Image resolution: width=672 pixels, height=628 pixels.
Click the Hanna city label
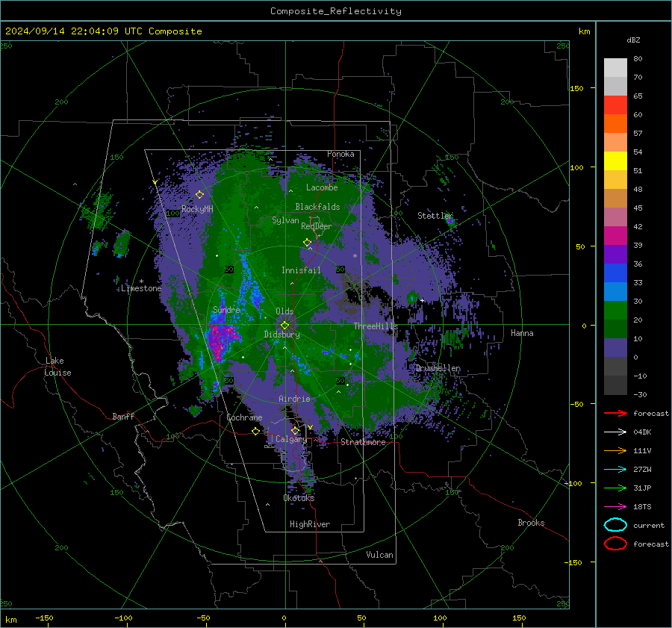(x=522, y=333)
